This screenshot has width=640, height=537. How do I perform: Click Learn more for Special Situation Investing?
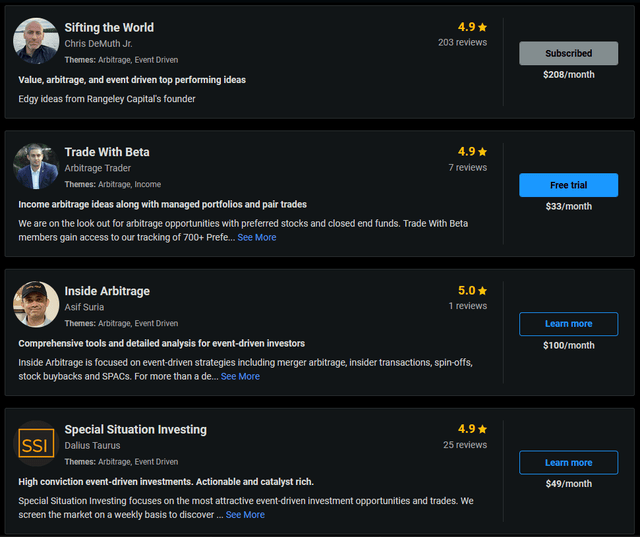pyautogui.click(x=568, y=462)
